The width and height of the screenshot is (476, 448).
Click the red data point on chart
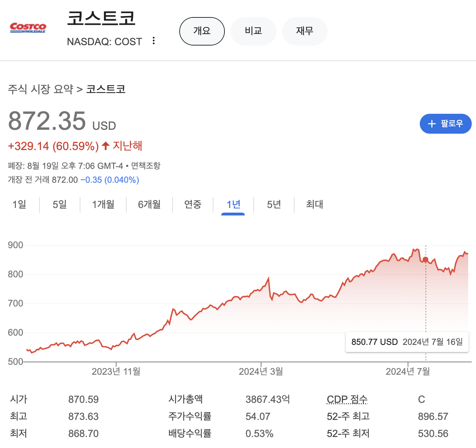[x=425, y=260]
